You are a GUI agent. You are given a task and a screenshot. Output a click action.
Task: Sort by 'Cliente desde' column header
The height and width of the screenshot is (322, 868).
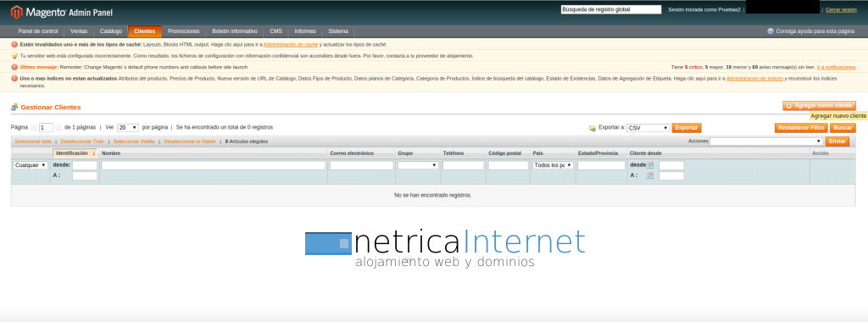click(x=645, y=153)
